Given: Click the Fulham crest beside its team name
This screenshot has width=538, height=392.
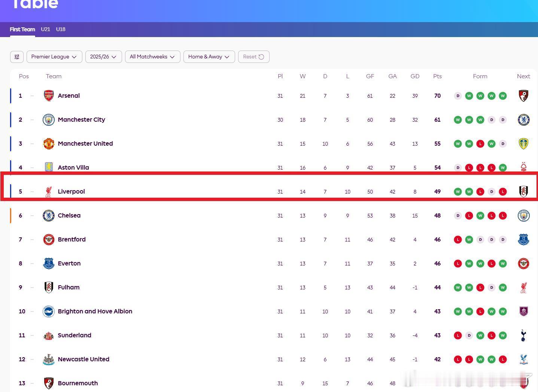Looking at the screenshot, I should click(x=49, y=288).
